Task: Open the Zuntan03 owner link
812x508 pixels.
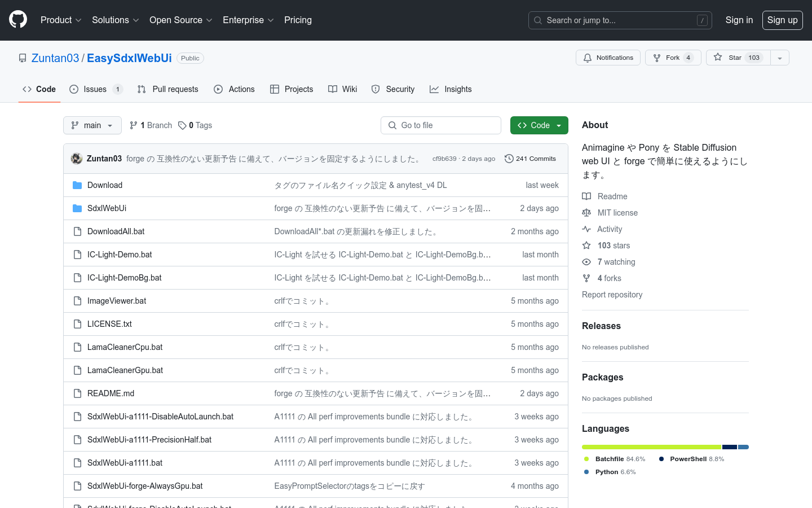Action: point(55,58)
